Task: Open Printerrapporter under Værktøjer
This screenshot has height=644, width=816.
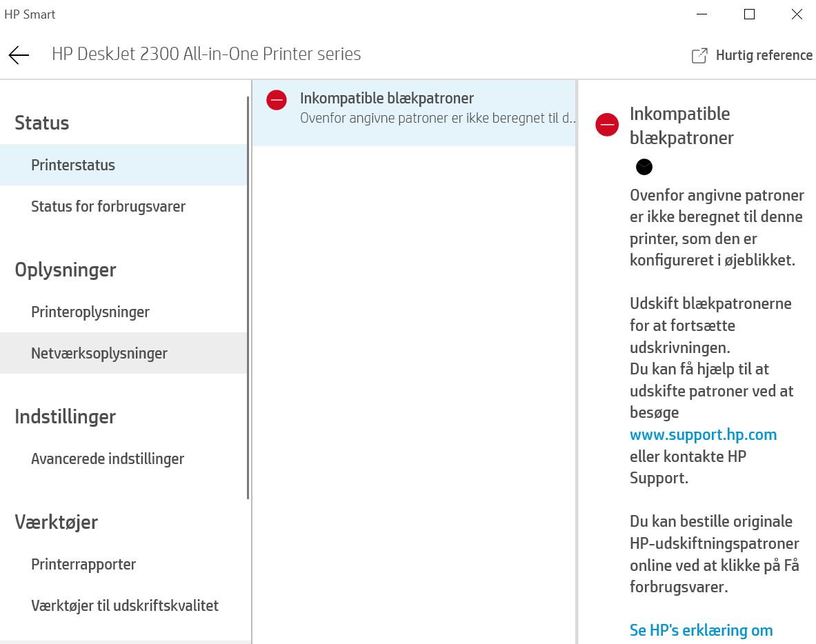Action: click(83, 565)
